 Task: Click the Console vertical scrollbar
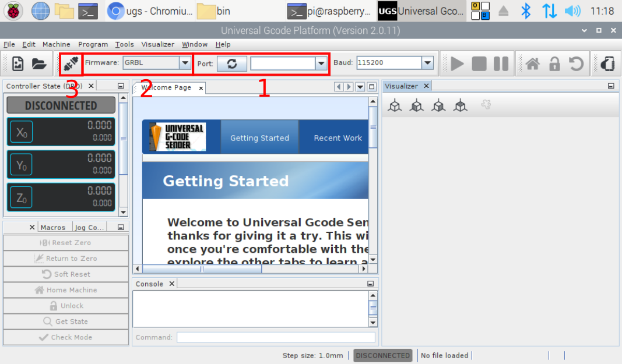[x=373, y=309]
